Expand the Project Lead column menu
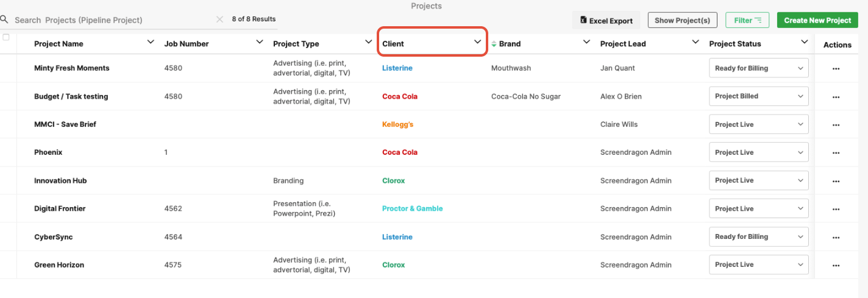This screenshot has height=298, width=868. (x=695, y=42)
